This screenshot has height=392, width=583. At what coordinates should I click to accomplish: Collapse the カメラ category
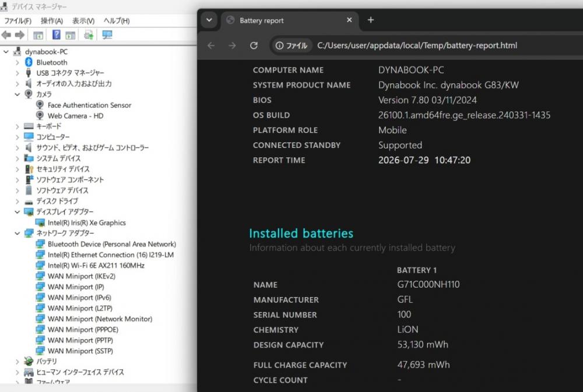pyautogui.click(x=17, y=94)
